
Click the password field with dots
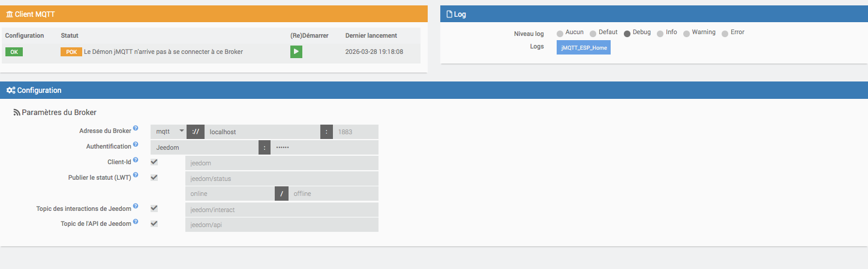pos(325,147)
